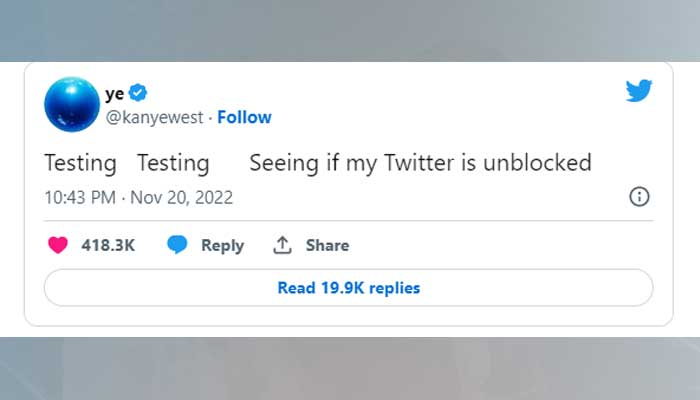Viewport: 700px width, 400px height.
Task: Click the 'Nov 20, 2022' date
Action: [181, 197]
